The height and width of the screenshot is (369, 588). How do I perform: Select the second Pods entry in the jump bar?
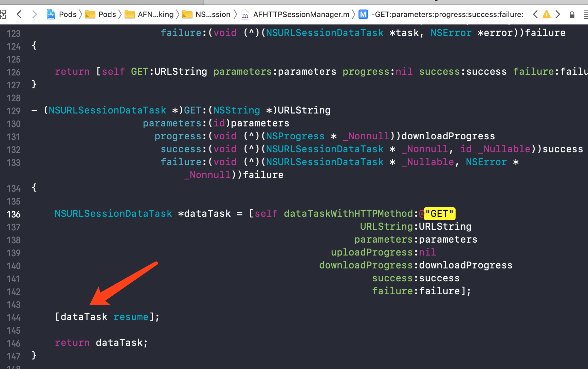108,14
